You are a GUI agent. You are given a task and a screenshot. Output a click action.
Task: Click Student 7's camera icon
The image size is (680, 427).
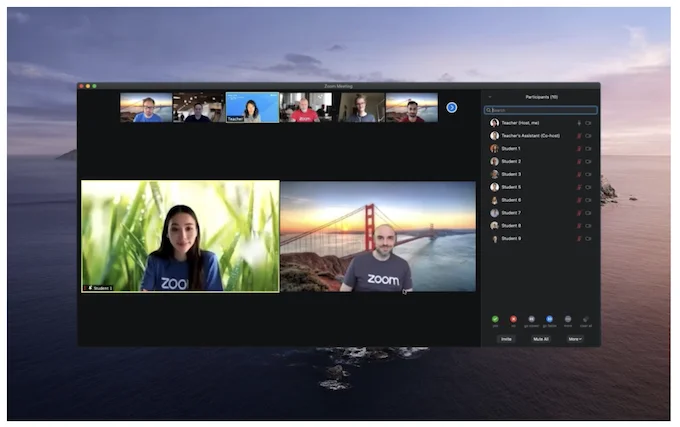tap(588, 213)
